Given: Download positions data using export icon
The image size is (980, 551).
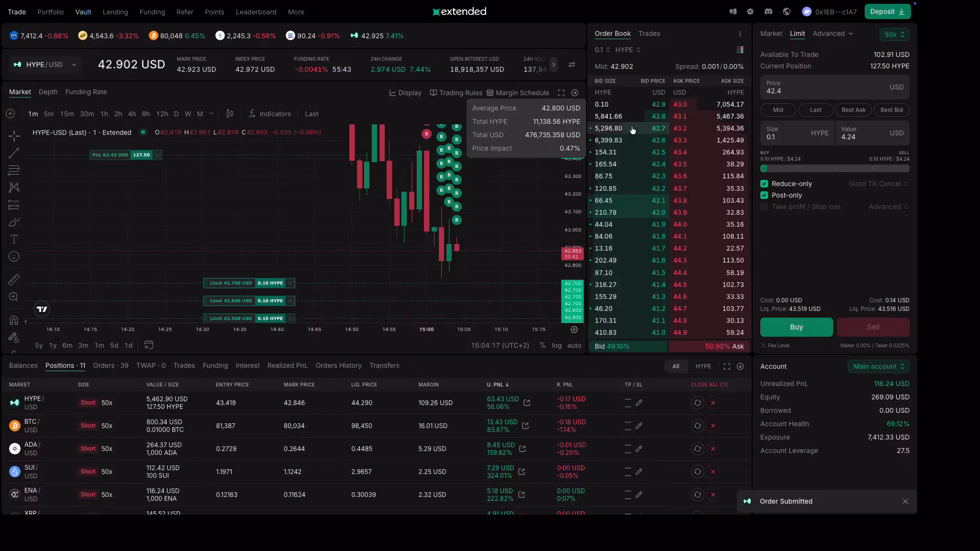Looking at the screenshot, I should 740,366.
